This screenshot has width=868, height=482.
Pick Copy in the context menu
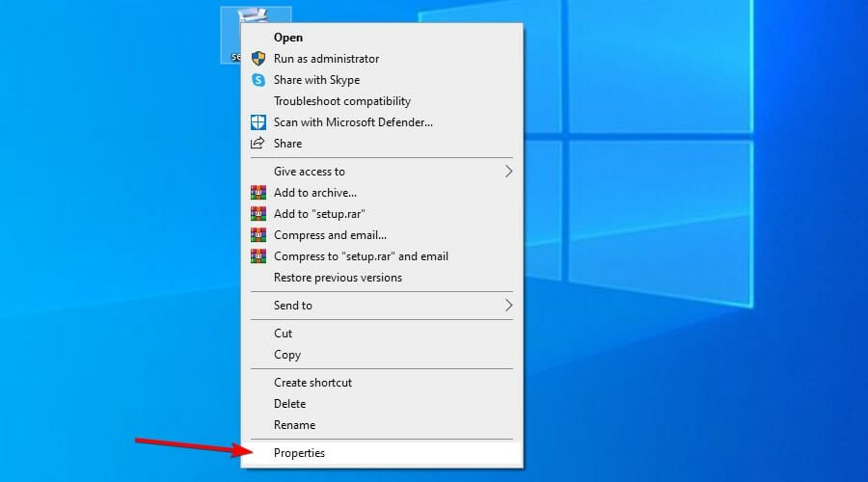click(287, 355)
